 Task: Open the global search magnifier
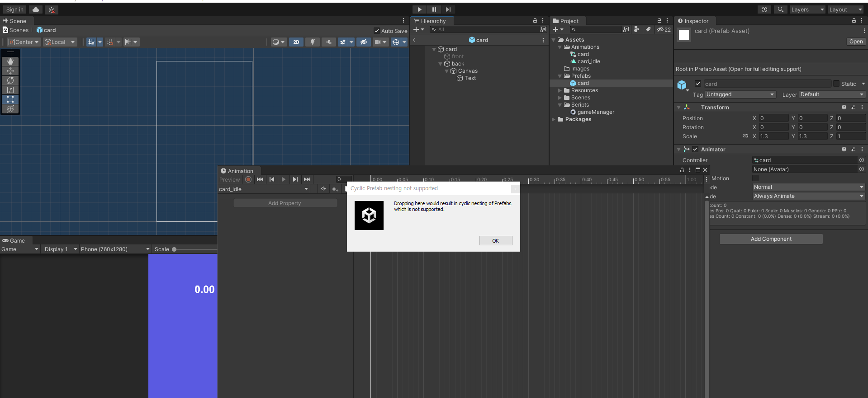(780, 9)
